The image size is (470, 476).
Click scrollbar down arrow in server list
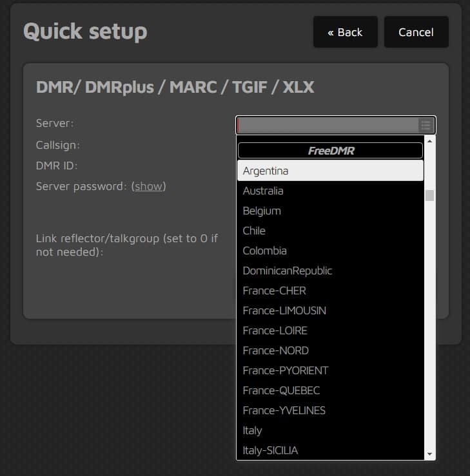point(429,454)
